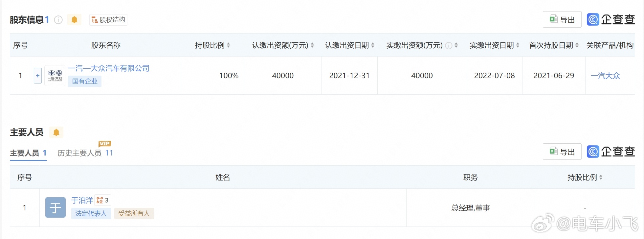
Task: Click the 总经理,董事 position cell
Action: coord(471,208)
